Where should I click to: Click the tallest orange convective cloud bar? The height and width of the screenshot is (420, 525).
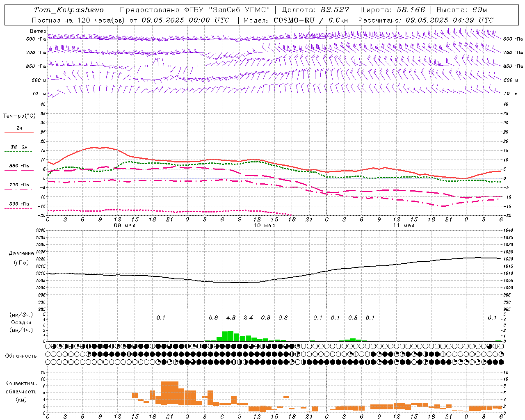170,393
